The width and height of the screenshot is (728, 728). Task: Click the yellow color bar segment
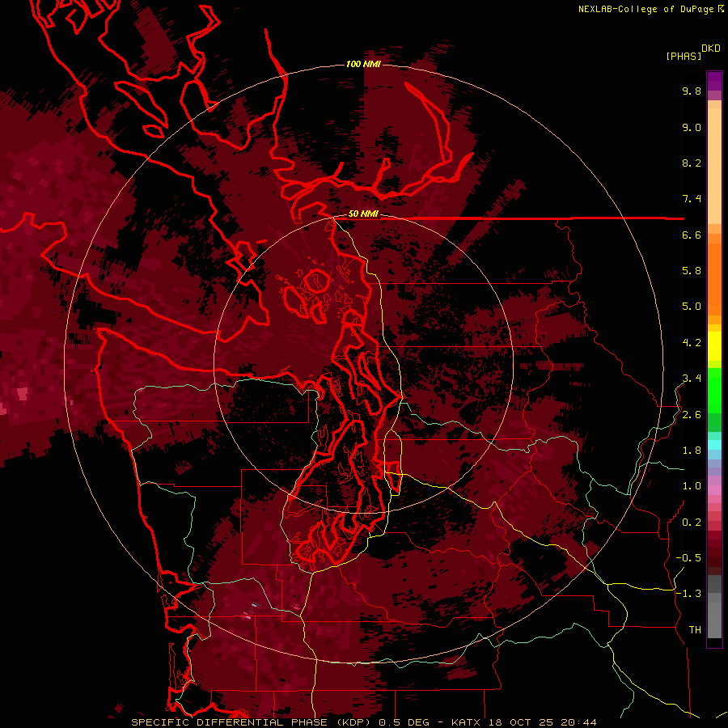[714, 346]
